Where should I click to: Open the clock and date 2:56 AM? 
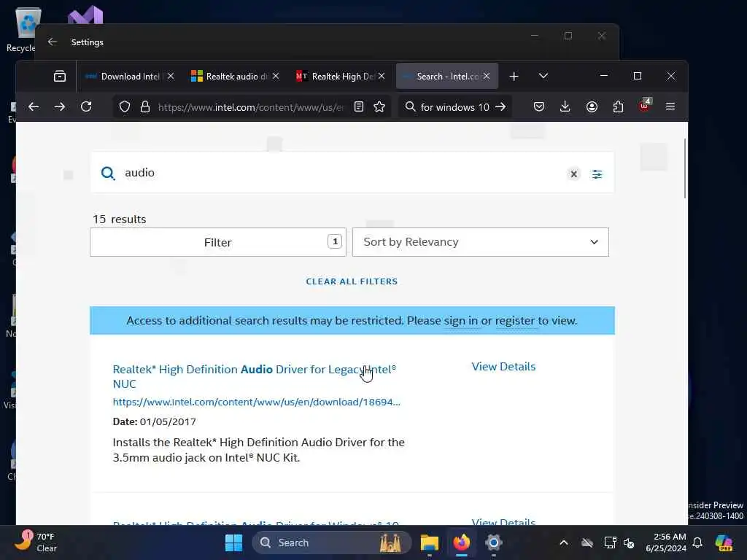pos(665,542)
